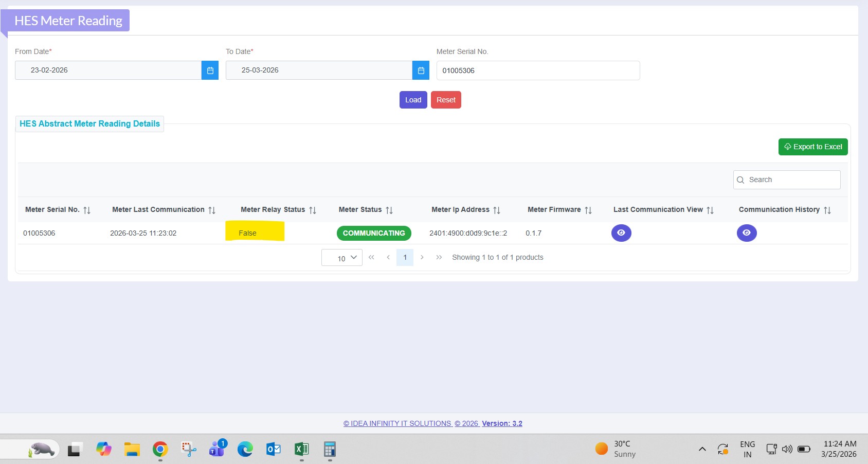Open the To Date calendar picker
The image size is (868, 464).
tap(421, 70)
